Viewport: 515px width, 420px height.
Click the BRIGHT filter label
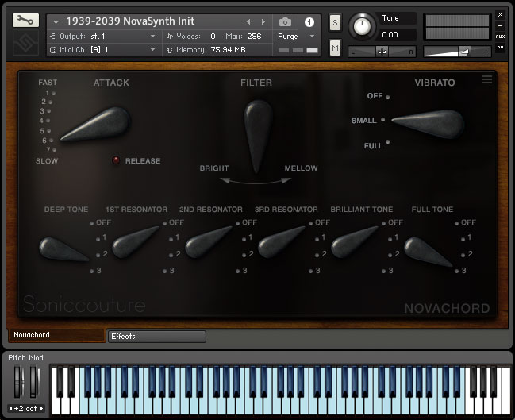[x=214, y=168]
